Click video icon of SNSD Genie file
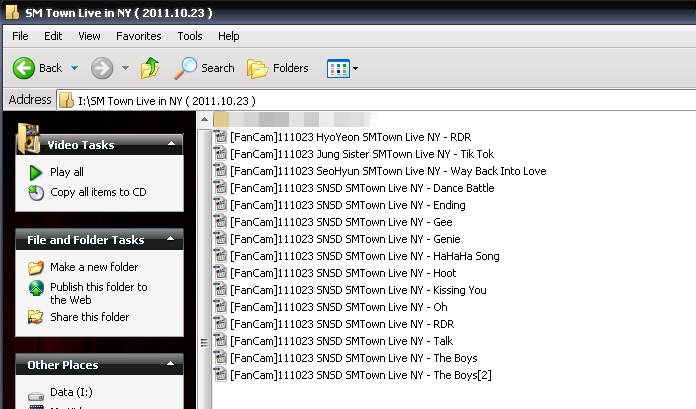The width and height of the screenshot is (696, 409). click(x=220, y=238)
